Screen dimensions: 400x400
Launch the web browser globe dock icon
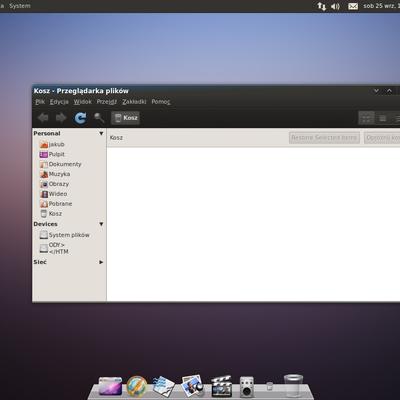(x=137, y=386)
